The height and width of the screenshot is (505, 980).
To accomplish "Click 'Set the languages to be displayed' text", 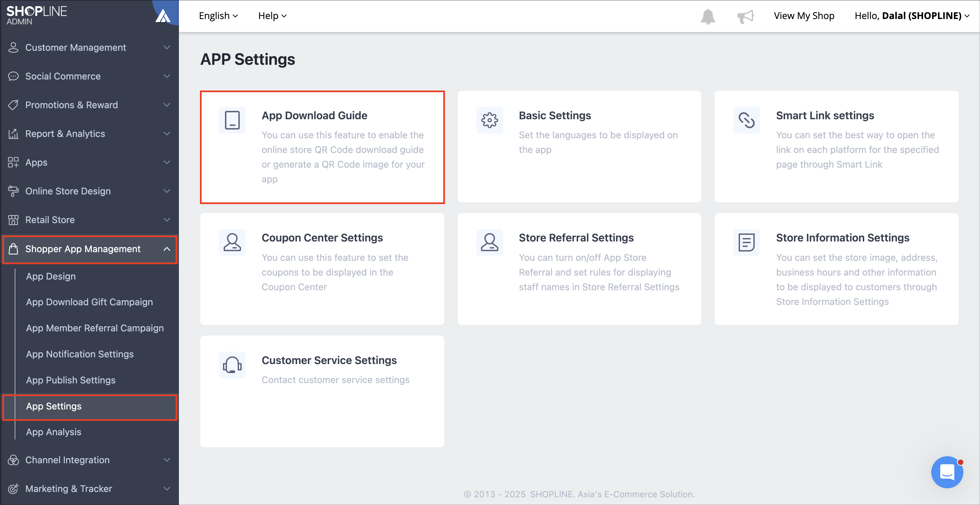I will pos(598,142).
